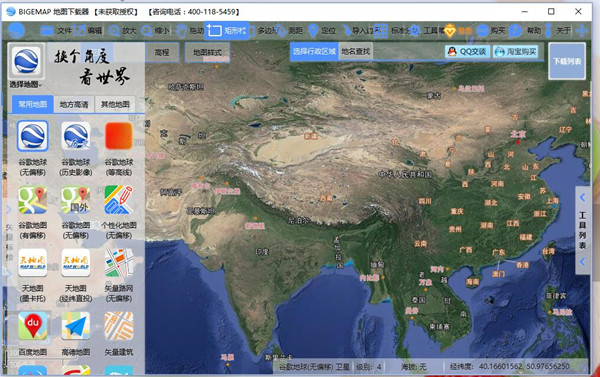The width and height of the screenshot is (600, 377).
Task: Select the 缩小 zoom-out tool
Action: coord(155,31)
